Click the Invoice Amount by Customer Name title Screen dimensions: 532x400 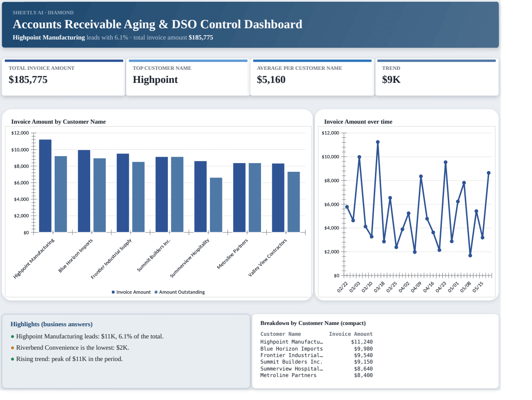point(59,122)
